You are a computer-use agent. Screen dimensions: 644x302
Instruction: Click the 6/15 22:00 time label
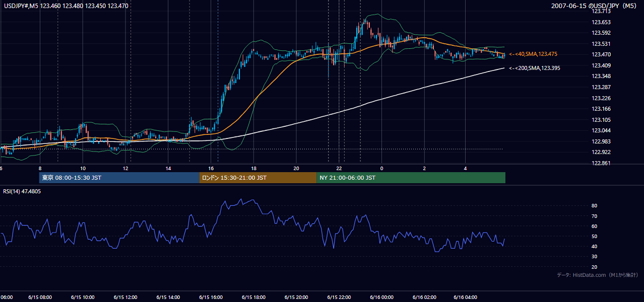pyautogui.click(x=339, y=297)
